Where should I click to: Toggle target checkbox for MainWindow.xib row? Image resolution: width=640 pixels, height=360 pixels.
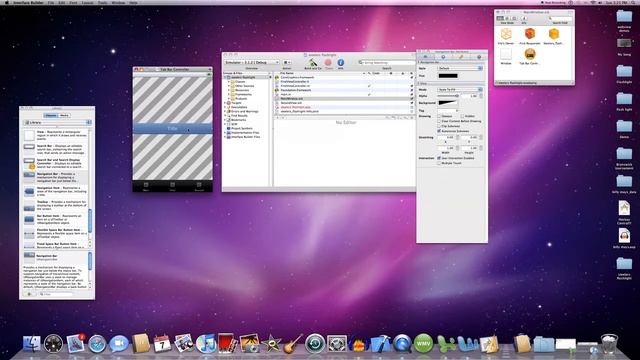411,98
